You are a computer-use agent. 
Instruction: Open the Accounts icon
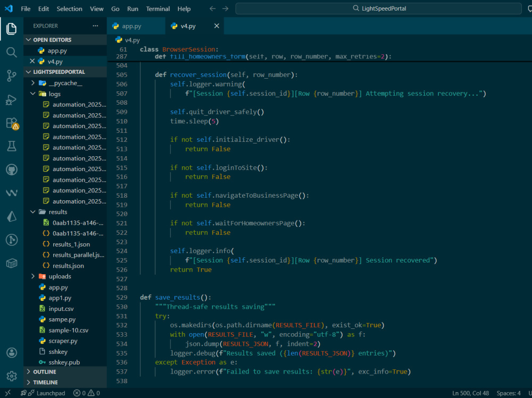click(12, 353)
